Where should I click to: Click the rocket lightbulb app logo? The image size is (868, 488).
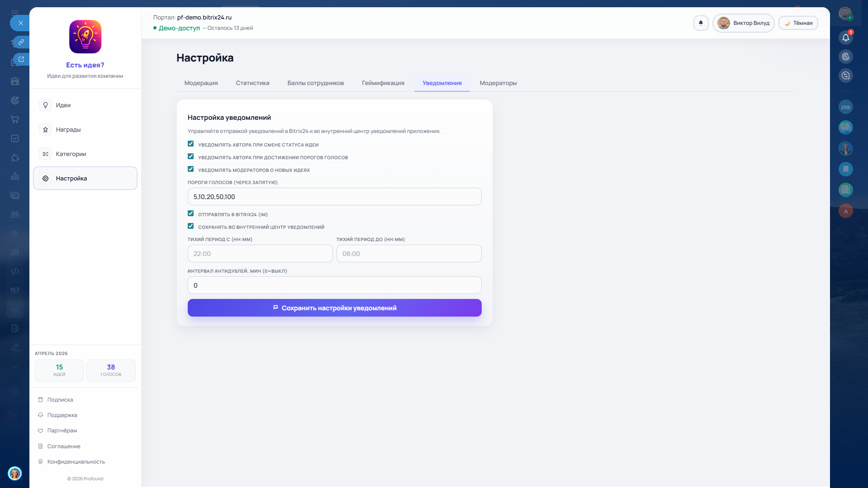85,37
